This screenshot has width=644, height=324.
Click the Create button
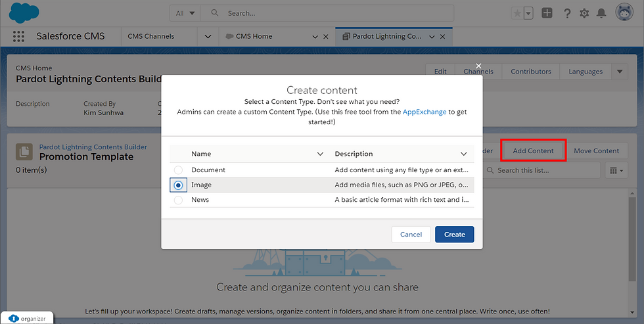[455, 234]
